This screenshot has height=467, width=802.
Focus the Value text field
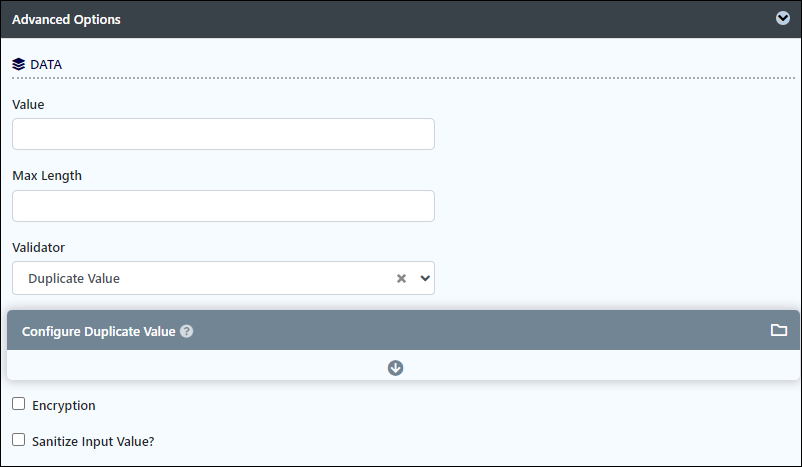tap(224, 134)
